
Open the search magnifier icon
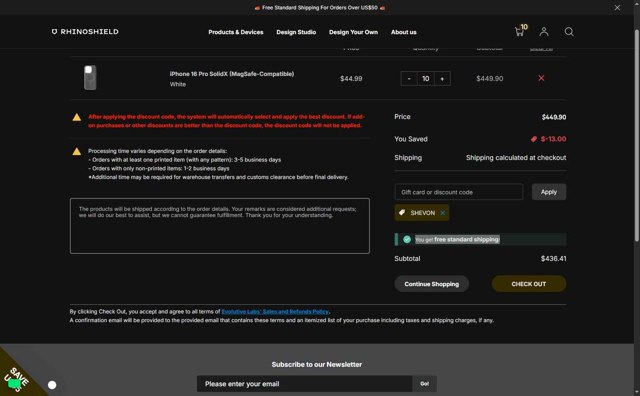569,31
